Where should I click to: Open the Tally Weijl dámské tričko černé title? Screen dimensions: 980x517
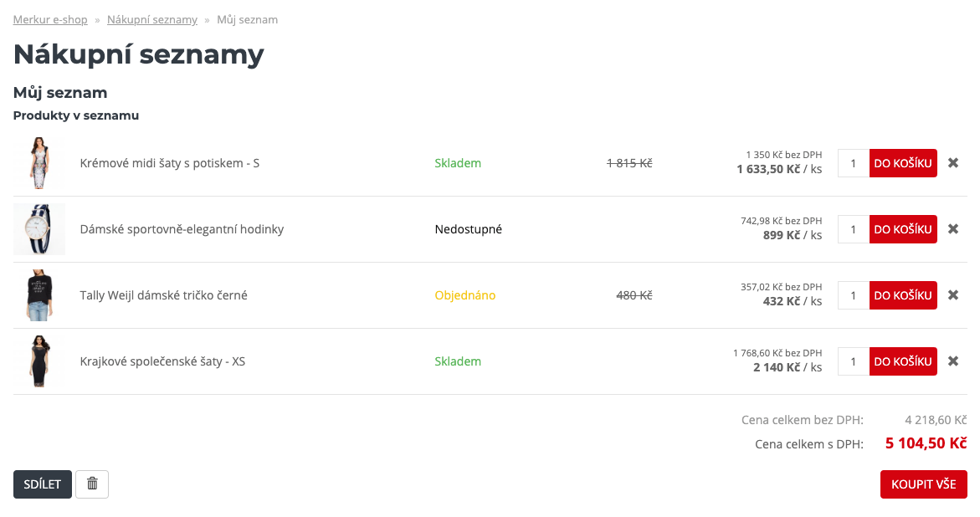click(164, 295)
